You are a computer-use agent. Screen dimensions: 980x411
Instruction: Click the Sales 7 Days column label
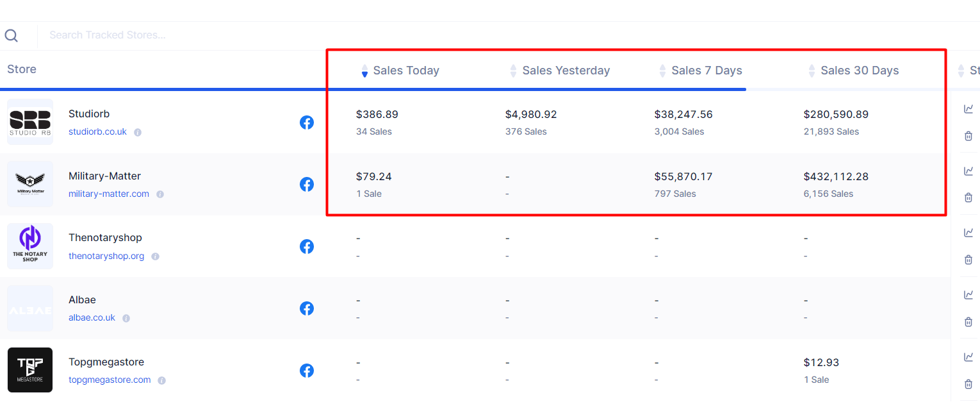(706, 70)
